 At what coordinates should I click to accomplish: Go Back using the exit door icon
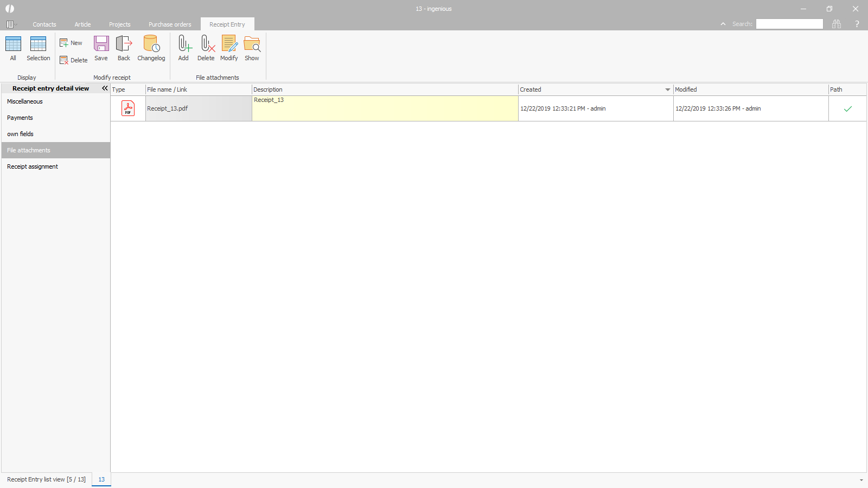124,44
